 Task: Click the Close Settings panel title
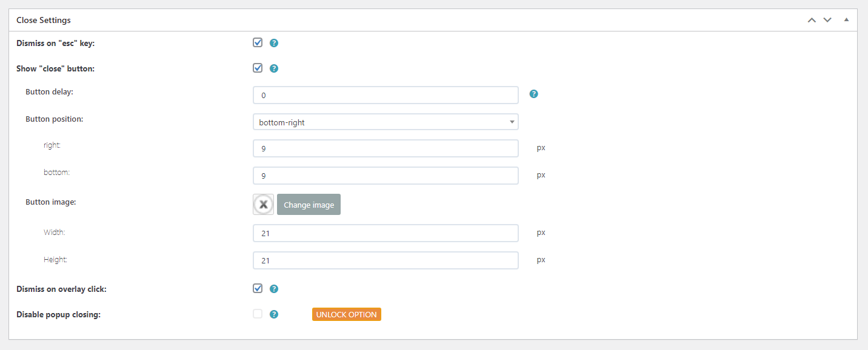coord(44,20)
